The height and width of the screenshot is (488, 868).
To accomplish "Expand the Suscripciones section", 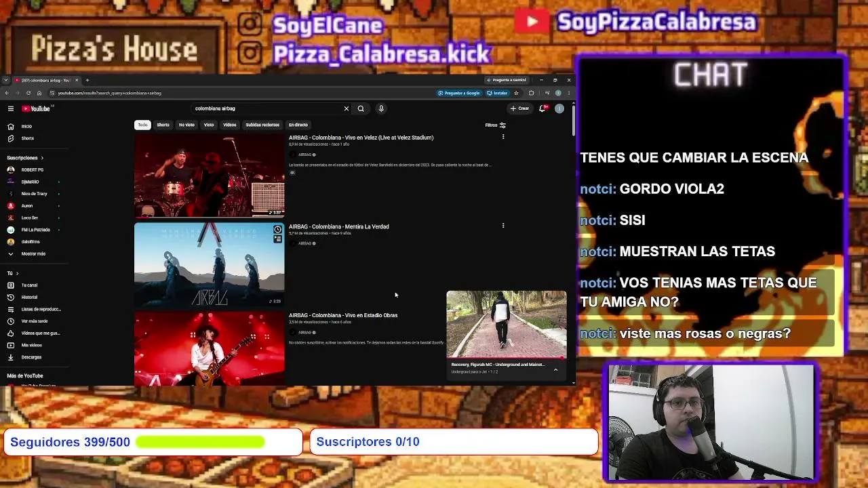I will (25, 158).
